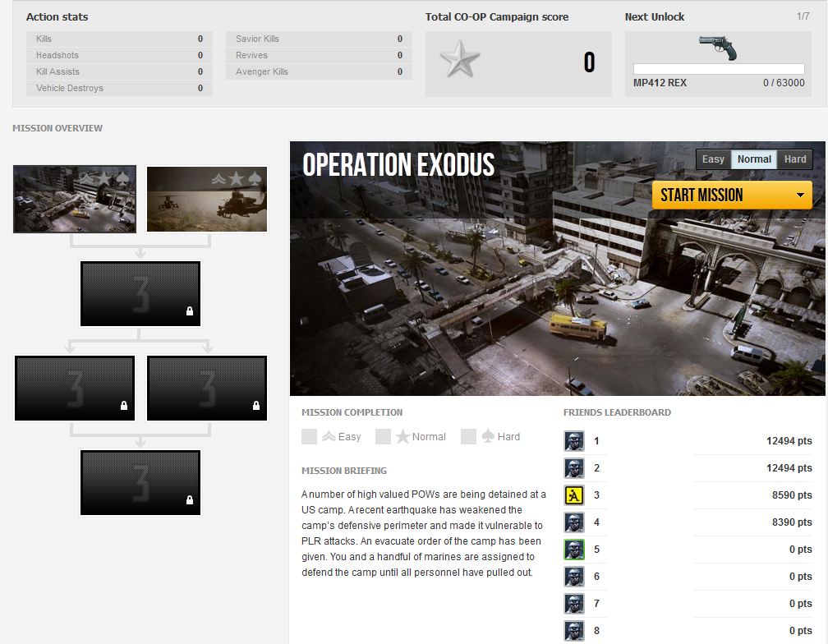Click the chevron medal on the helicopter mission thumbnail
Image resolution: width=828 pixels, height=644 pixels.
[218, 179]
